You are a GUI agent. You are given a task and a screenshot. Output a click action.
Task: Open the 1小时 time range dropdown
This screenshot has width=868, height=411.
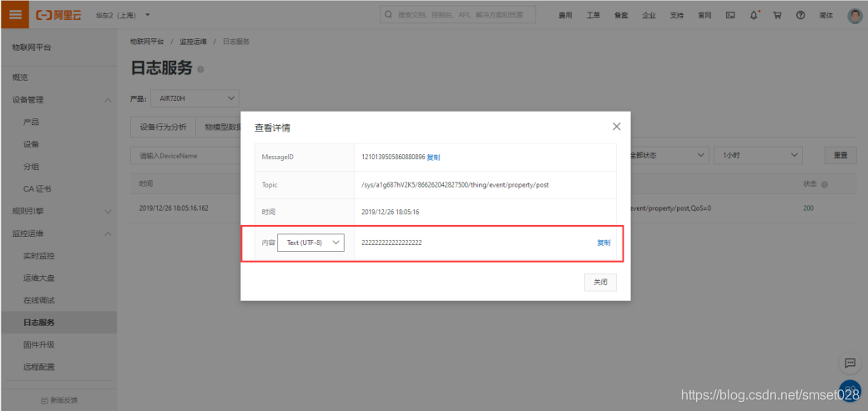(758, 155)
